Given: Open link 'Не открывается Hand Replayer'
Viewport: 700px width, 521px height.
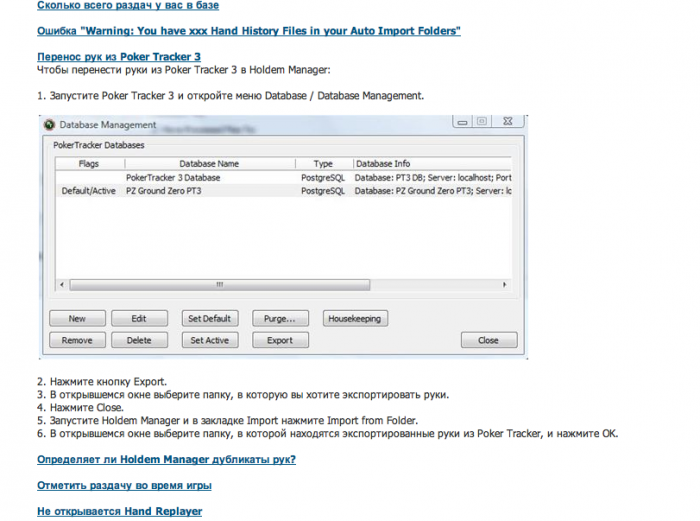Looking at the screenshot, I should [119, 512].
